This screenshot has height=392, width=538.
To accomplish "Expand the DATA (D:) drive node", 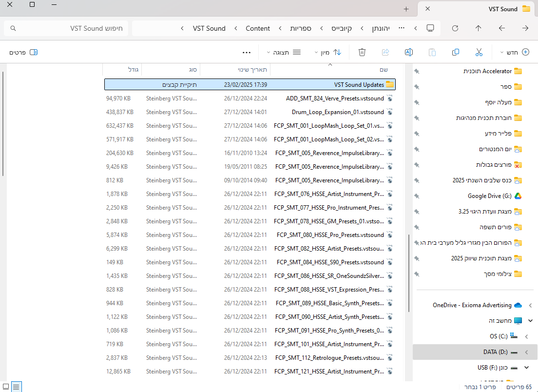I will [527, 352].
